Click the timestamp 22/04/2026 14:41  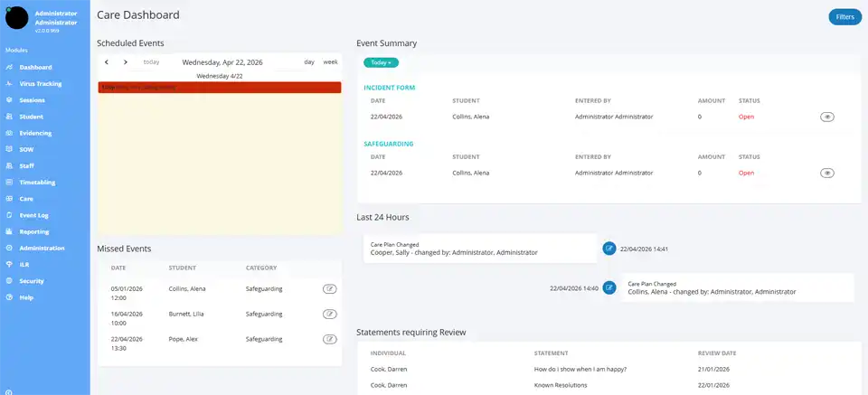pyautogui.click(x=645, y=249)
